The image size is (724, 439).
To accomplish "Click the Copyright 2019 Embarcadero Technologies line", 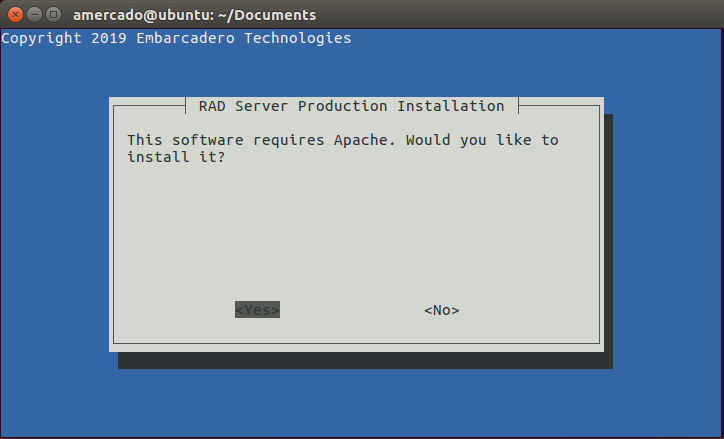I will pos(176,38).
